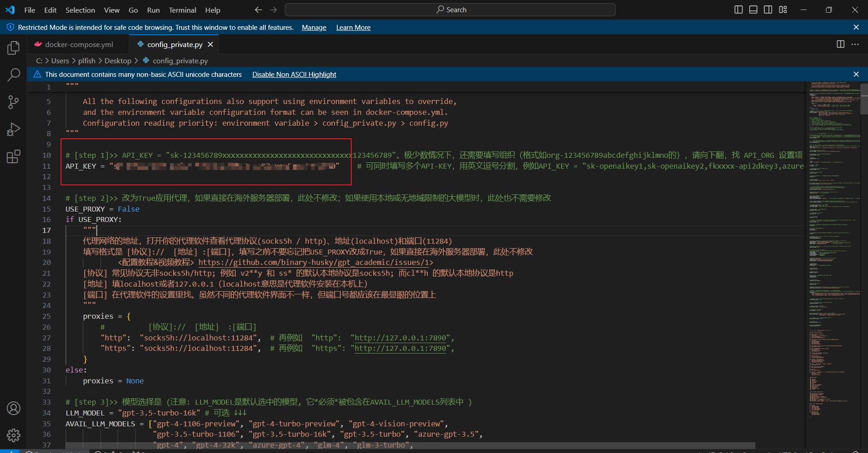Open the Terminal menu
Screen dimensions: 868x453
coord(182,10)
